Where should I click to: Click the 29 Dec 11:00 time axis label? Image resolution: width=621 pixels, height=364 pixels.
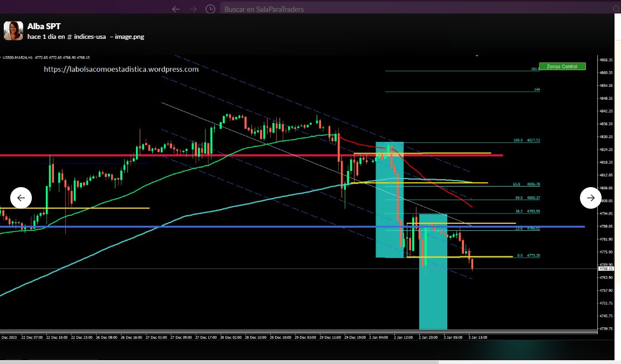click(x=330, y=338)
